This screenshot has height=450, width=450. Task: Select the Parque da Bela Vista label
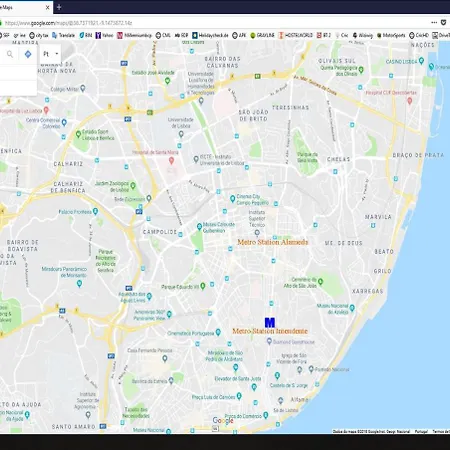click(x=307, y=157)
